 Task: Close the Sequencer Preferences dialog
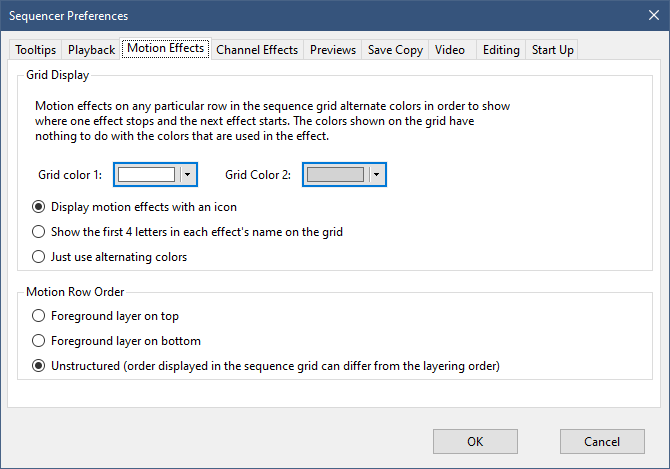click(654, 15)
